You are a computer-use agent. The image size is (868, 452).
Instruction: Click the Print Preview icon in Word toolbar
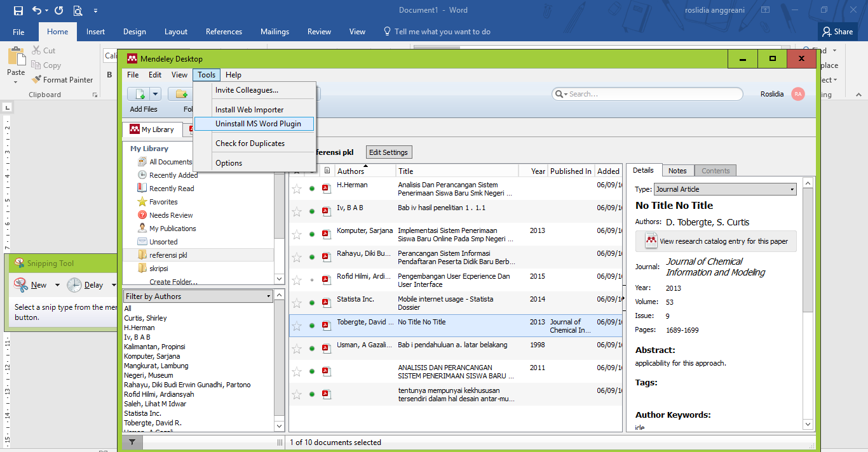pos(78,10)
